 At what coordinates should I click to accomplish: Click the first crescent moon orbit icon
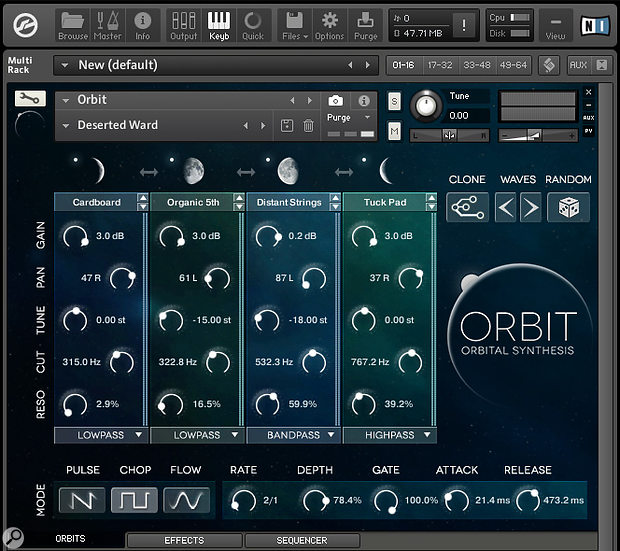pyautogui.click(x=98, y=171)
